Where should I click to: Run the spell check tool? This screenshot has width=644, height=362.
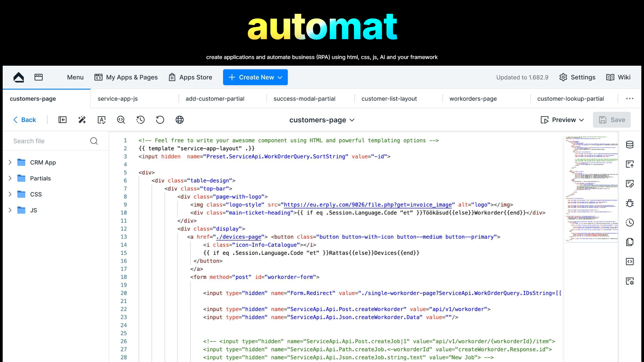[x=101, y=120]
